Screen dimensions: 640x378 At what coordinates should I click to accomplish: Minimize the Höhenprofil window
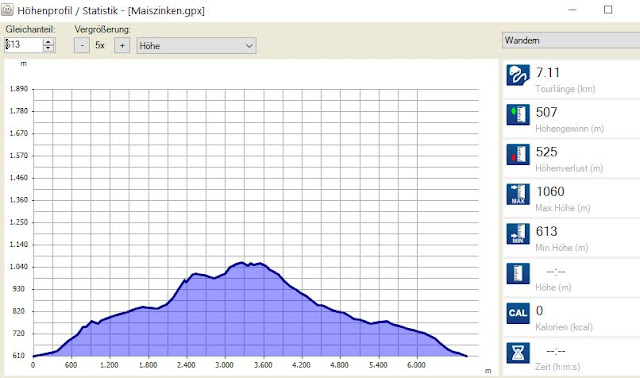[572, 9]
